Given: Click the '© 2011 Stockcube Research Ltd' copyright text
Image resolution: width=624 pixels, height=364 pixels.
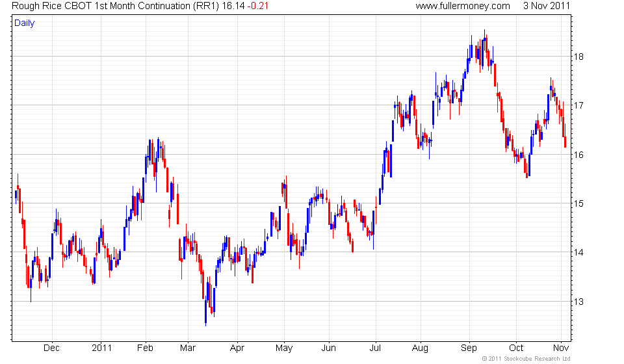Looking at the screenshot, I should pos(526,359).
